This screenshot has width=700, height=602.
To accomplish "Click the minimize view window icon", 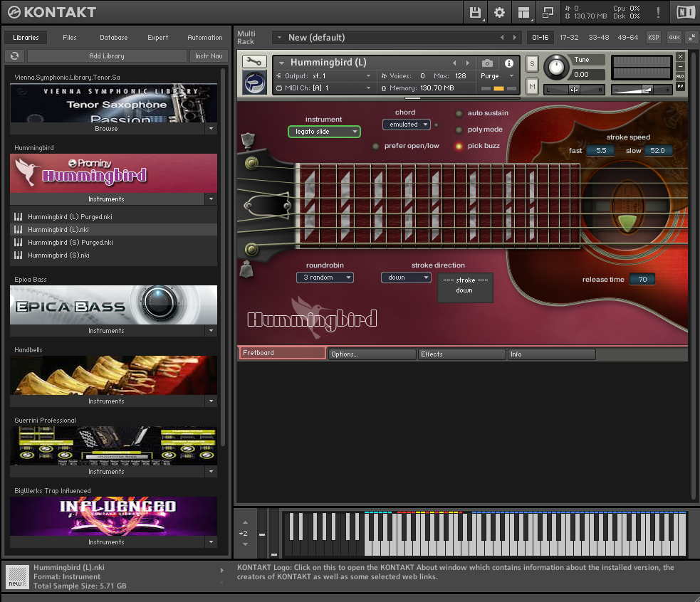I will point(548,13).
